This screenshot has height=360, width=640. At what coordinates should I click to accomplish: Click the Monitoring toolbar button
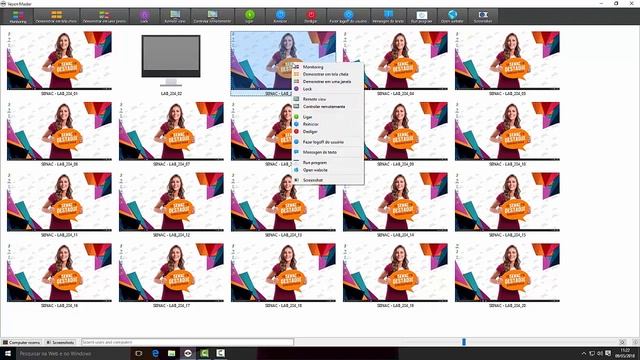pyautogui.click(x=18, y=16)
